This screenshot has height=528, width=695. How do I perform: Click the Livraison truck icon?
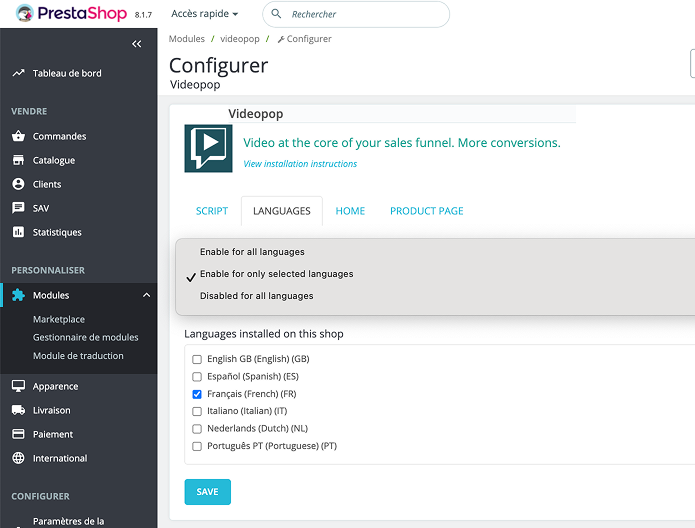point(18,410)
